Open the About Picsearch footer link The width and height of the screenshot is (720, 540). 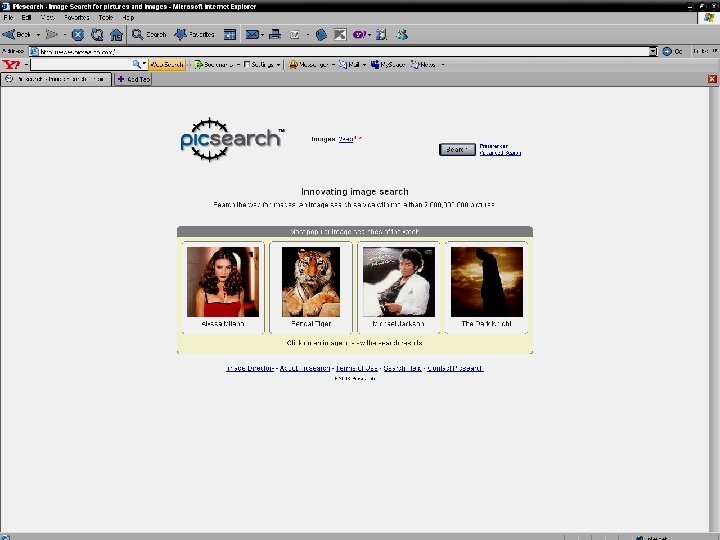tap(305, 368)
